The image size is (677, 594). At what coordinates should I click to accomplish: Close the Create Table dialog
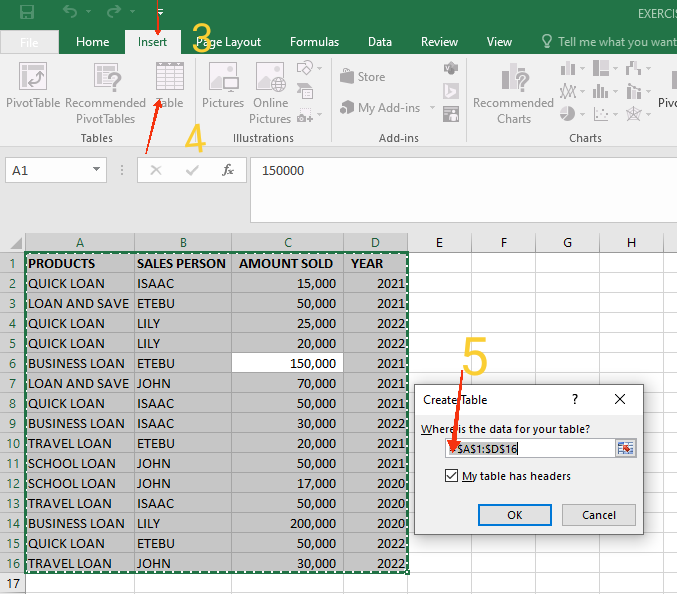[x=620, y=399]
